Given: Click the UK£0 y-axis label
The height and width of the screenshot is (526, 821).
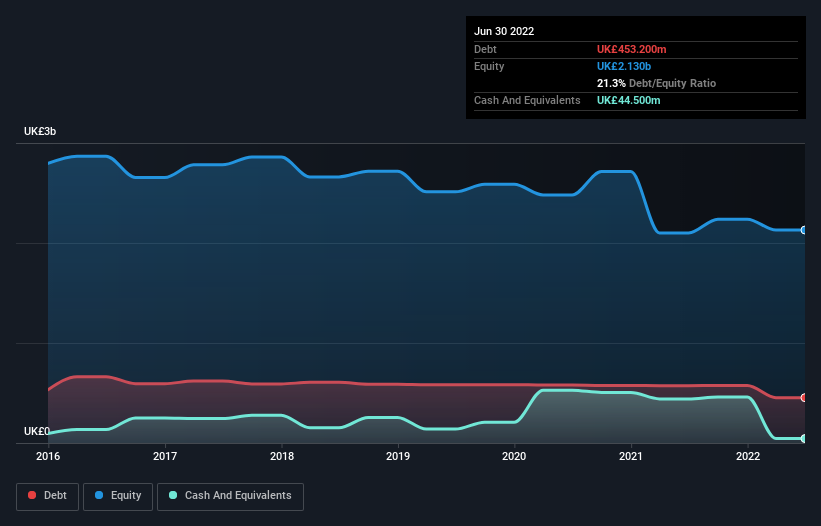Looking at the screenshot, I should (x=37, y=431).
